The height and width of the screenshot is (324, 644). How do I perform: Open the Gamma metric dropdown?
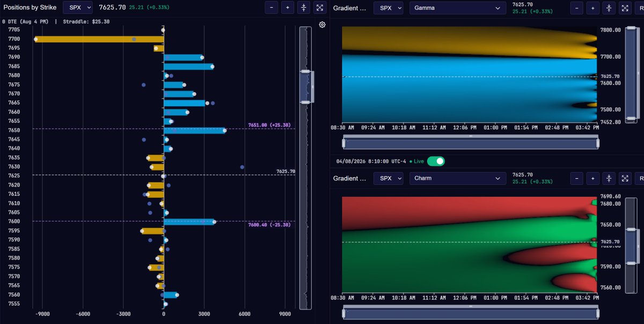(458, 8)
